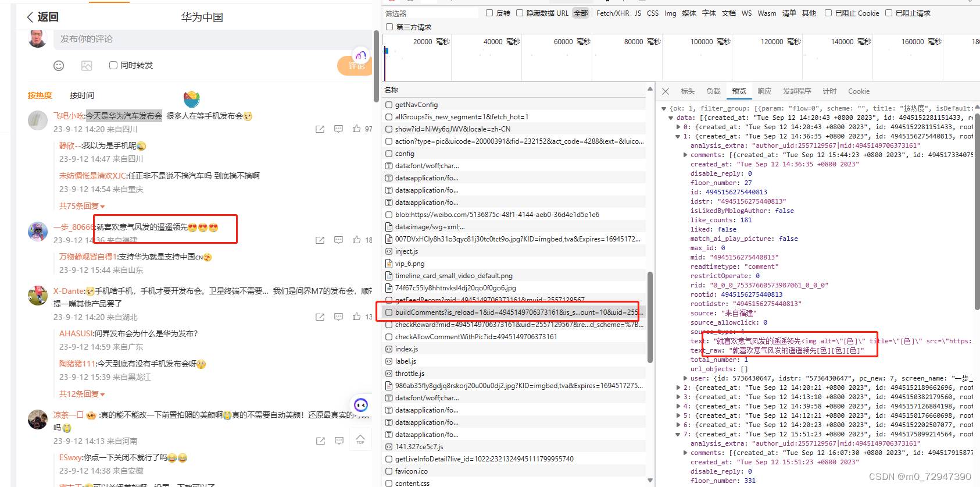Click the TOP back-to-top button
Image resolution: width=980 pixels, height=487 pixels.
coord(360,439)
